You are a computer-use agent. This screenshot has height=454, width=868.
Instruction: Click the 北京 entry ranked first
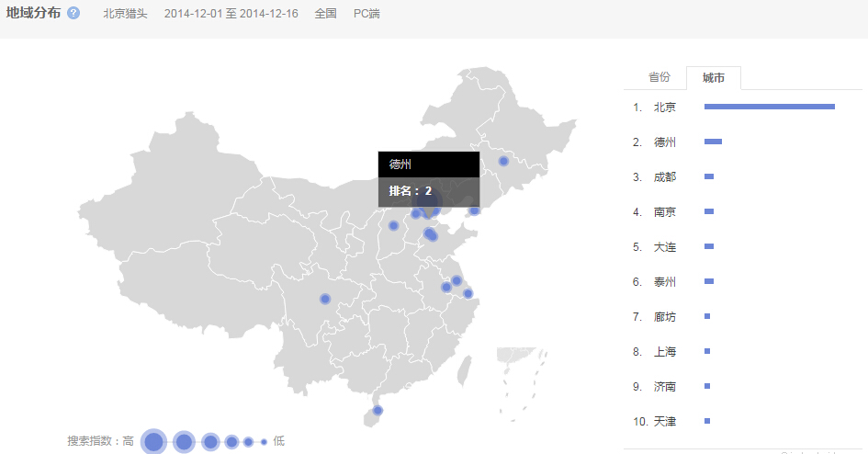pyautogui.click(x=664, y=108)
